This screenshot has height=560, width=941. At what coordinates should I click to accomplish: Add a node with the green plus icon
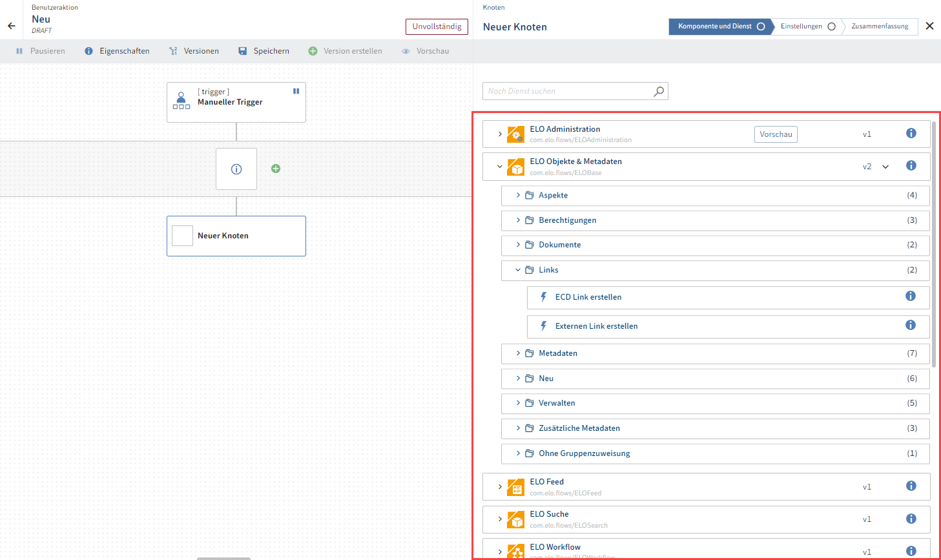(x=276, y=169)
